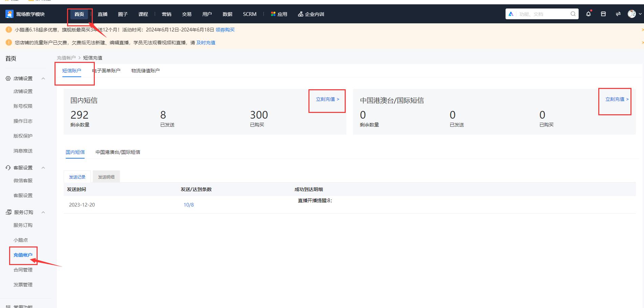The height and width of the screenshot is (308, 644).
Task: Click the account switch arrows icon
Action: point(618,14)
